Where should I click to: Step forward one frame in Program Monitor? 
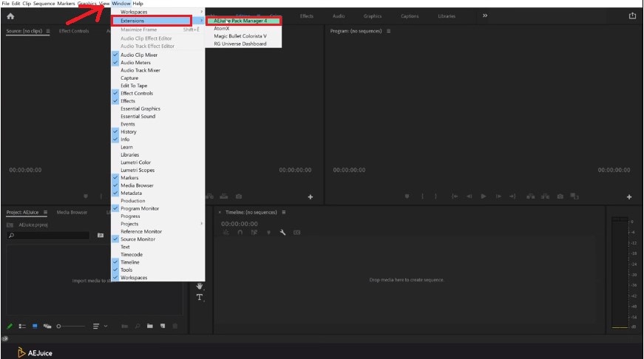[498, 196]
